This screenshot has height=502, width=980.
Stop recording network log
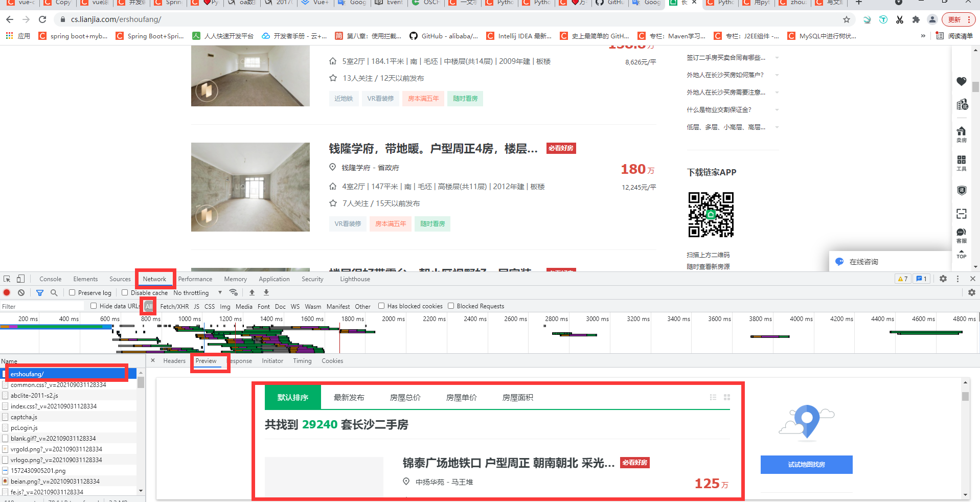click(x=7, y=292)
